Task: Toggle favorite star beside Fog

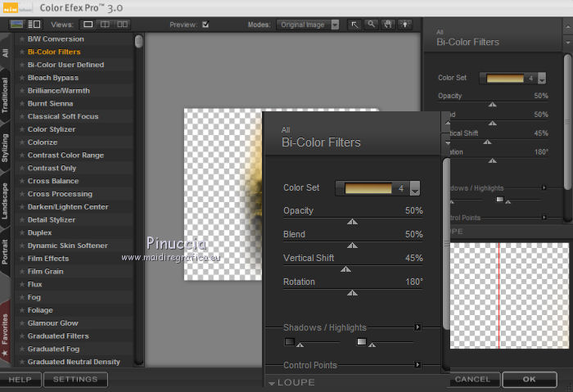Action: pos(22,297)
